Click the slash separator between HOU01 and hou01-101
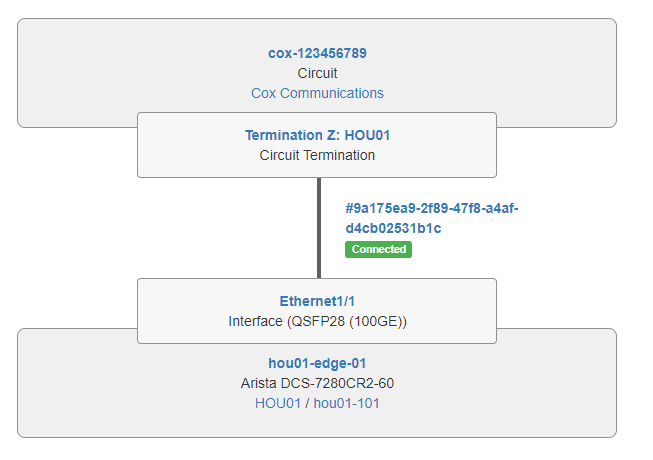Image resolution: width=653 pixels, height=460 pixels. point(306,403)
